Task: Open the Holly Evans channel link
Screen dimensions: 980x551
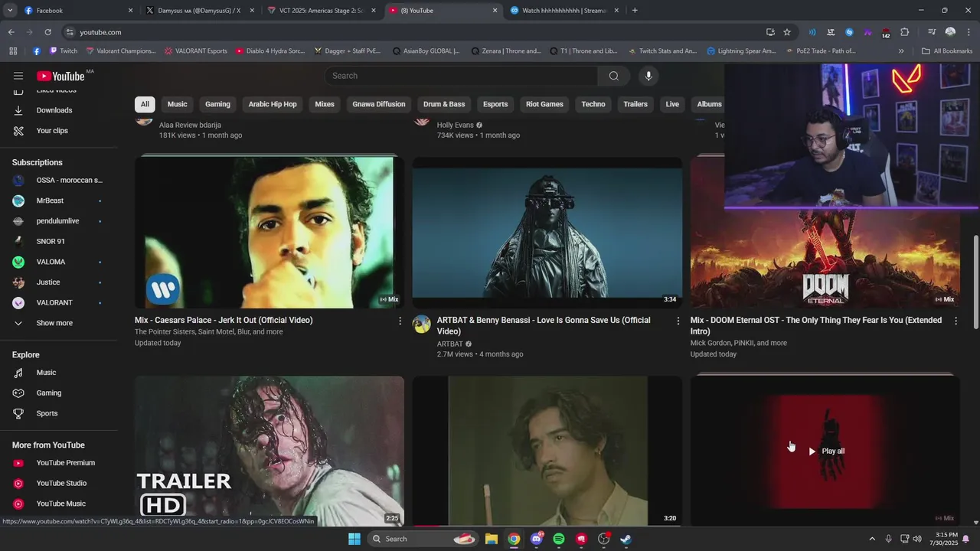Action: coord(456,125)
